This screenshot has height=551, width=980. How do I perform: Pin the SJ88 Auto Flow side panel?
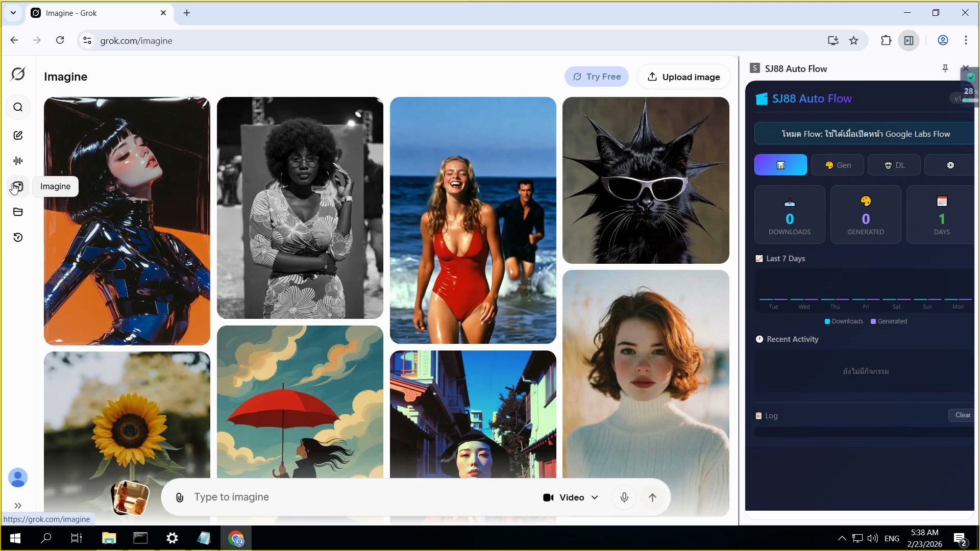pyautogui.click(x=945, y=68)
